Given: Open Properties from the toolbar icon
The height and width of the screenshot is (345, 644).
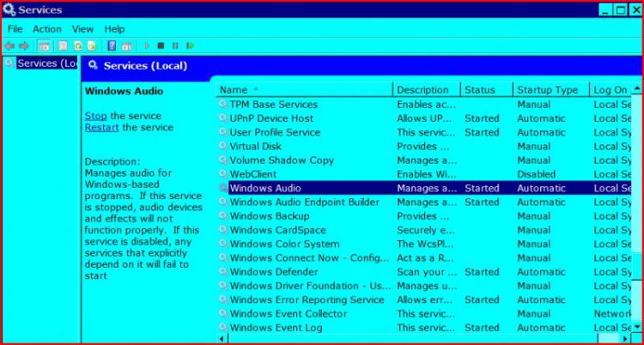Looking at the screenshot, I should click(63, 45).
